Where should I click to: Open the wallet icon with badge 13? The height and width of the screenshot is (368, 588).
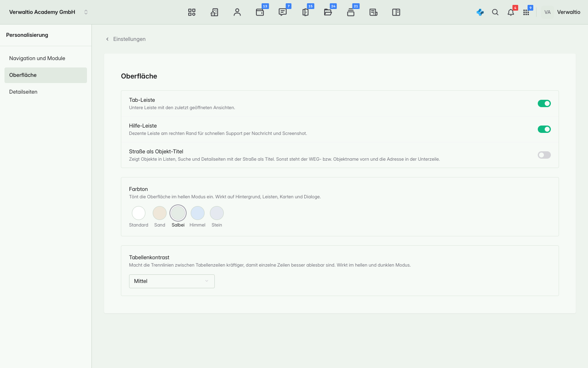coord(260,12)
